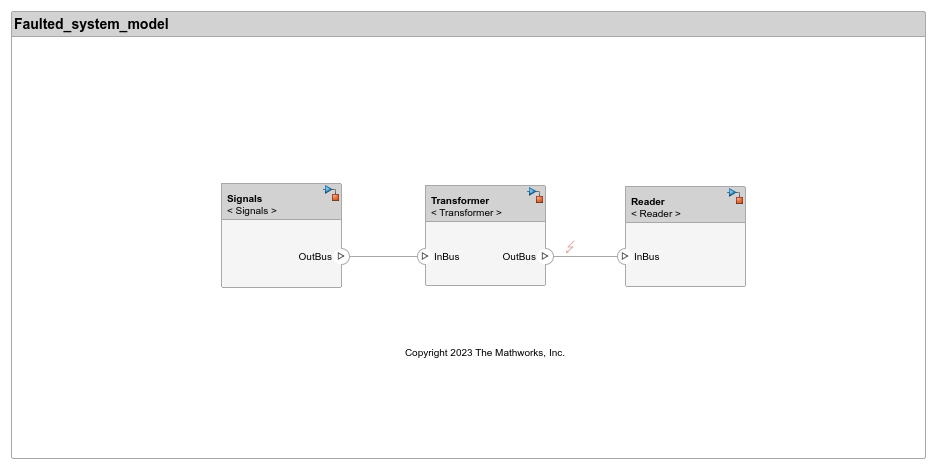Click the Transformer component reference model icon
The width and height of the screenshot is (936, 469).
point(535,194)
